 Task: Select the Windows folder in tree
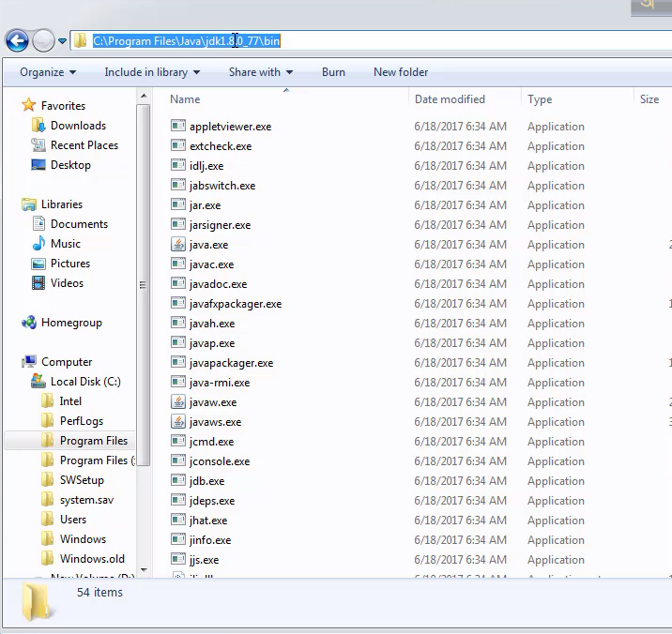[83, 539]
